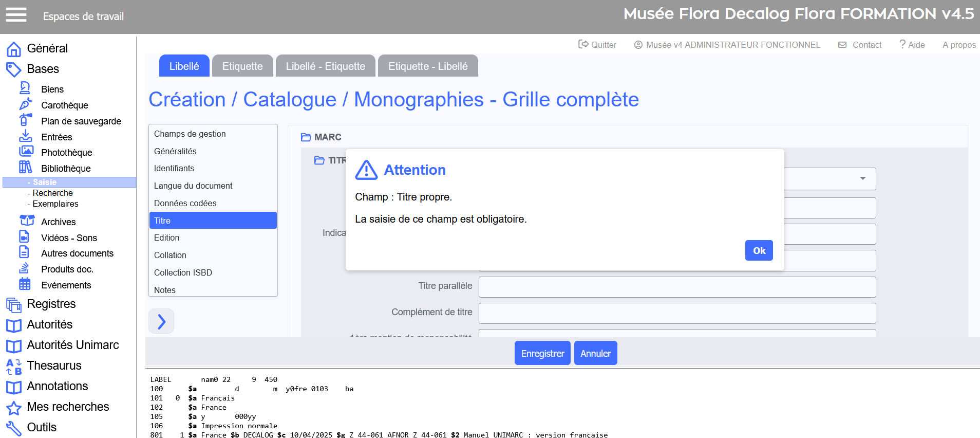Click the Enregistrer button

coord(542,353)
